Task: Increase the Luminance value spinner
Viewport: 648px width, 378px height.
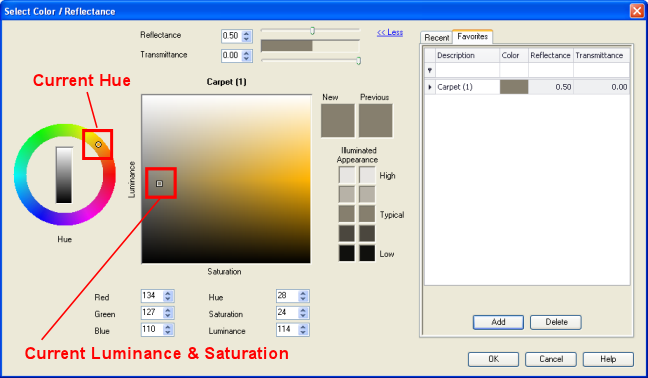Action: (303, 327)
